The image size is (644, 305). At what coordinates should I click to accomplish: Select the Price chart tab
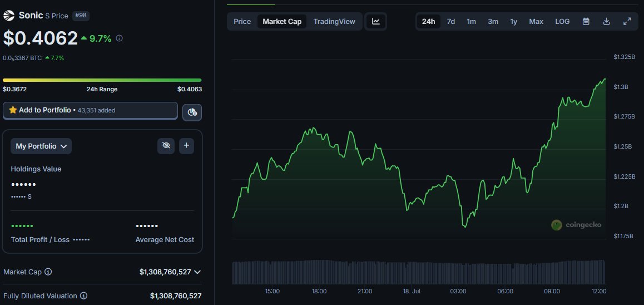tap(242, 21)
